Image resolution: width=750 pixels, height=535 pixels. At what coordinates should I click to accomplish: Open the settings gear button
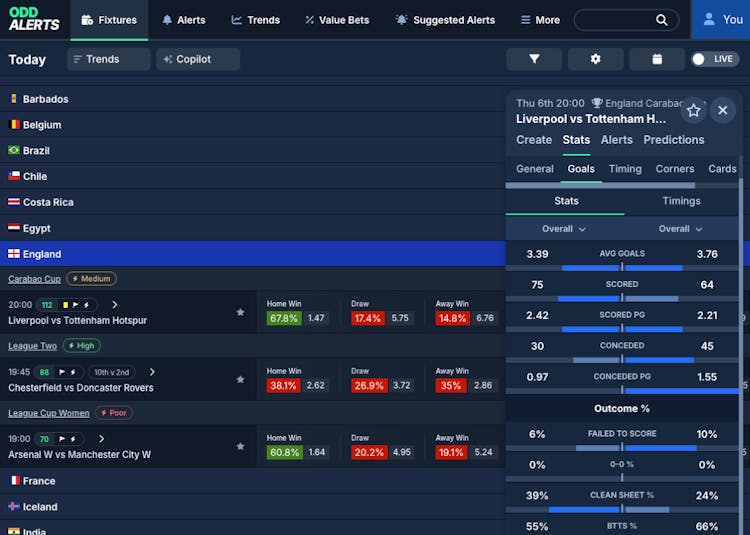(x=596, y=59)
